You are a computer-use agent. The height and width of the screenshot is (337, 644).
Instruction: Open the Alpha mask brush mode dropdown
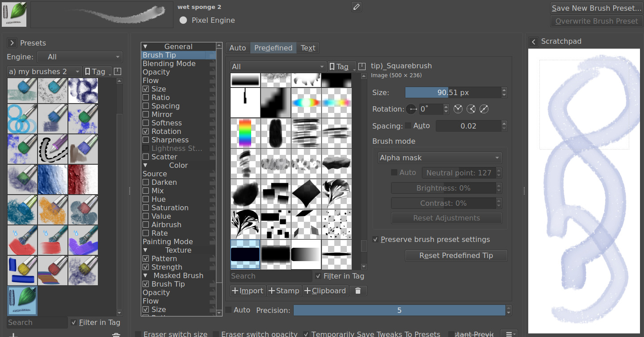[439, 158]
